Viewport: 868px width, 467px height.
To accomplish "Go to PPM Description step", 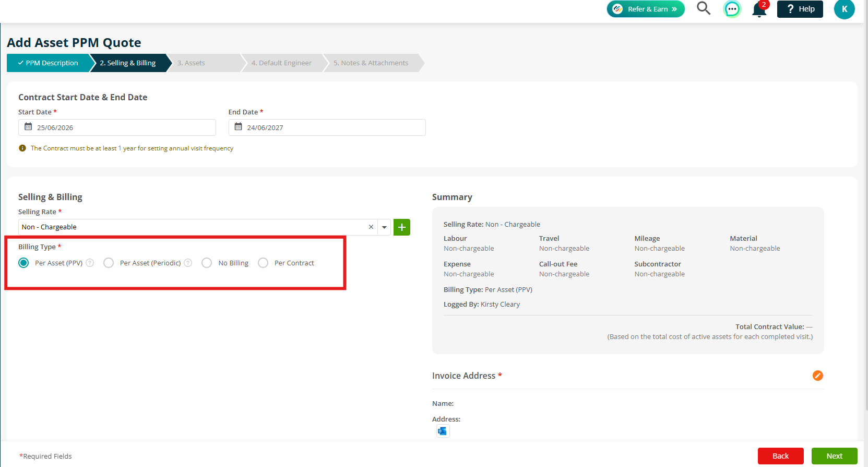I will point(48,63).
